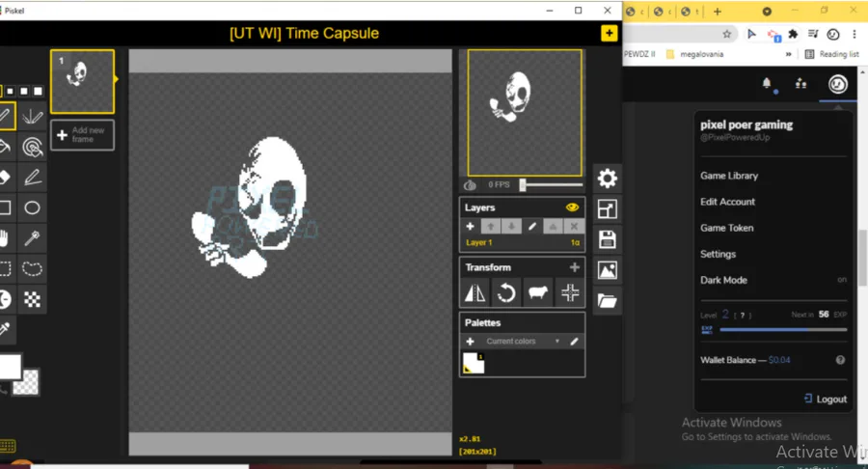
Task: Select the Dithering checkerboard tool
Action: 32,299
